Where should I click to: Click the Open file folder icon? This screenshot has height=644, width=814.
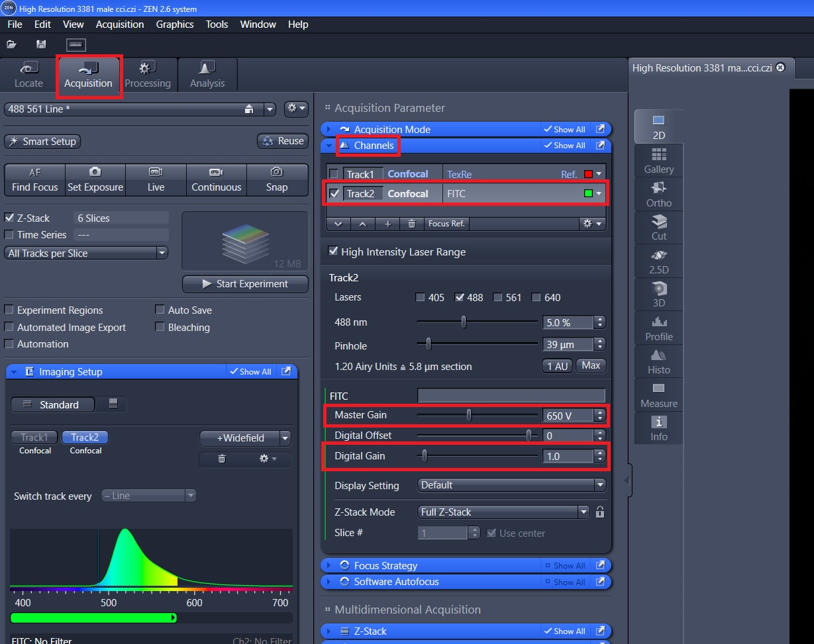(11, 44)
